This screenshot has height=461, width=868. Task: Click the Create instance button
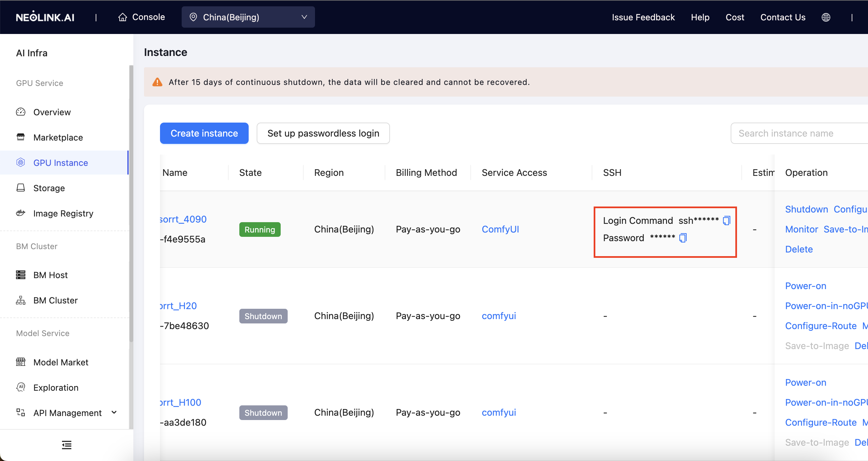click(x=204, y=133)
